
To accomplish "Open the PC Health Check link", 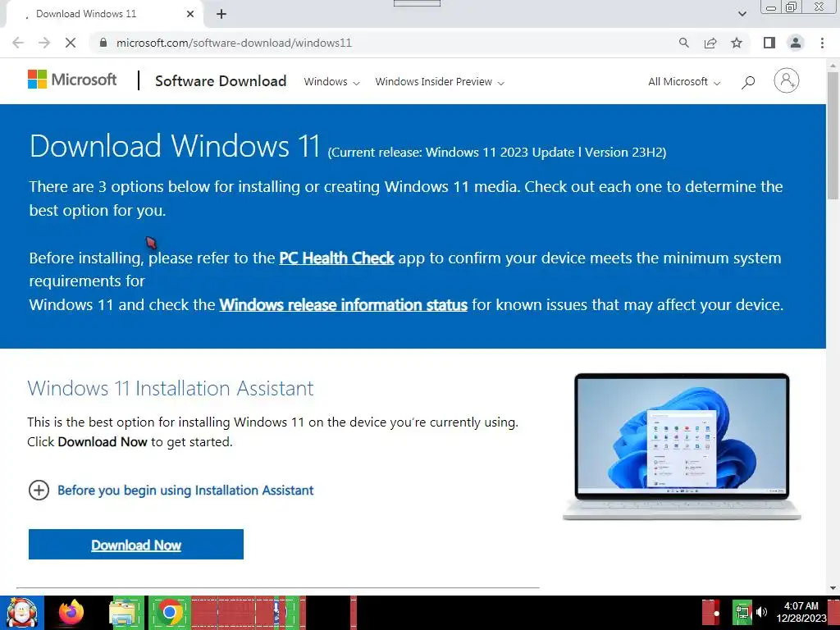I will 336,258.
